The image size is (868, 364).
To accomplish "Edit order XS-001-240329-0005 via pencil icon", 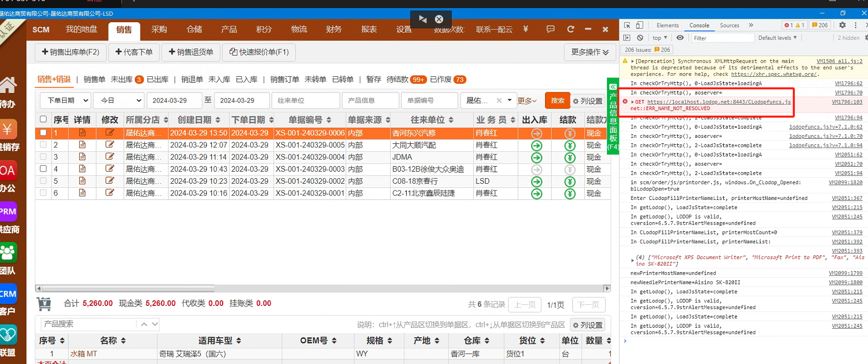I will pos(110,145).
